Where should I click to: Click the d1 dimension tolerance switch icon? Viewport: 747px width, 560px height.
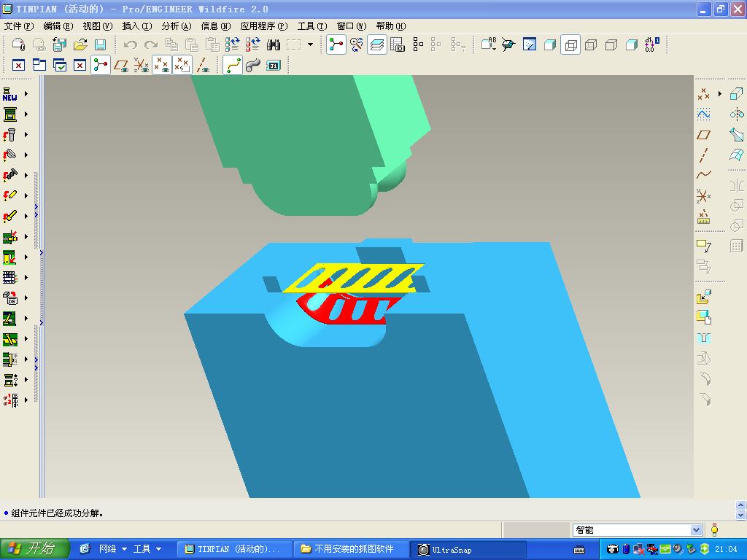[x=652, y=44]
